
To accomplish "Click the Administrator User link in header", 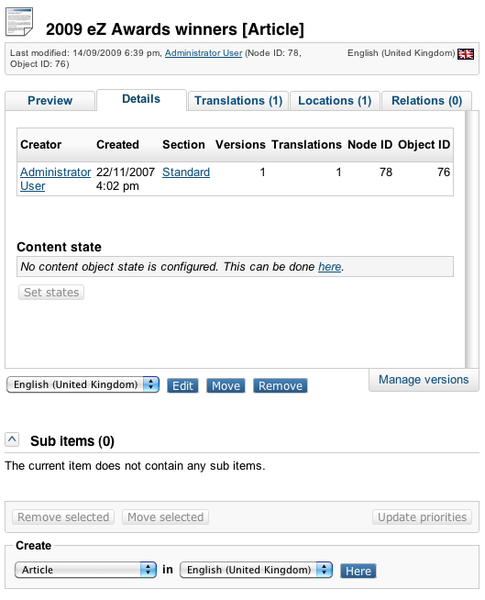I will point(204,53).
